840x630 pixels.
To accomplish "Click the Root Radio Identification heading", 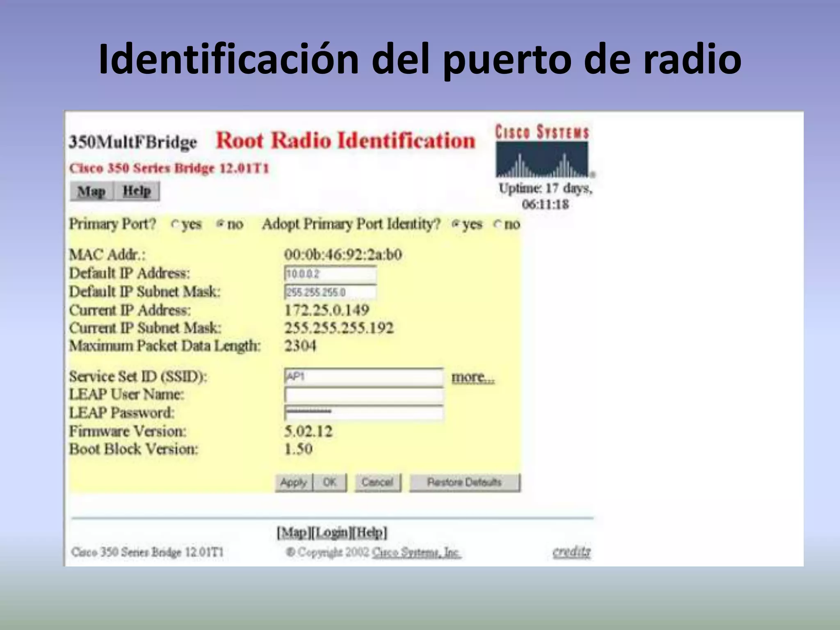I will coord(345,140).
